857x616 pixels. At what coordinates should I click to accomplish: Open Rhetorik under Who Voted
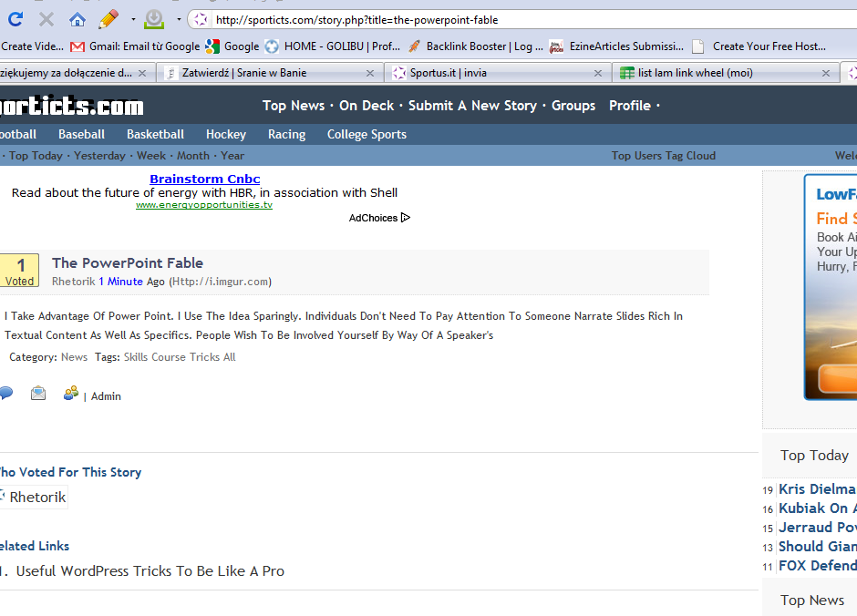click(37, 497)
